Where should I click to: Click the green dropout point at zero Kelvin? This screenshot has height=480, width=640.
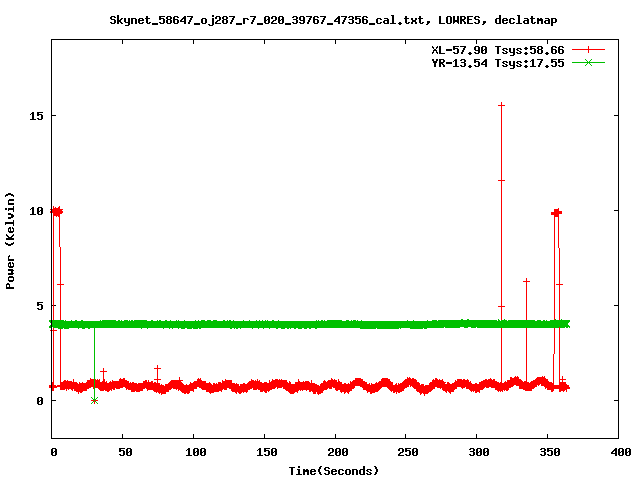pyautogui.click(x=94, y=401)
